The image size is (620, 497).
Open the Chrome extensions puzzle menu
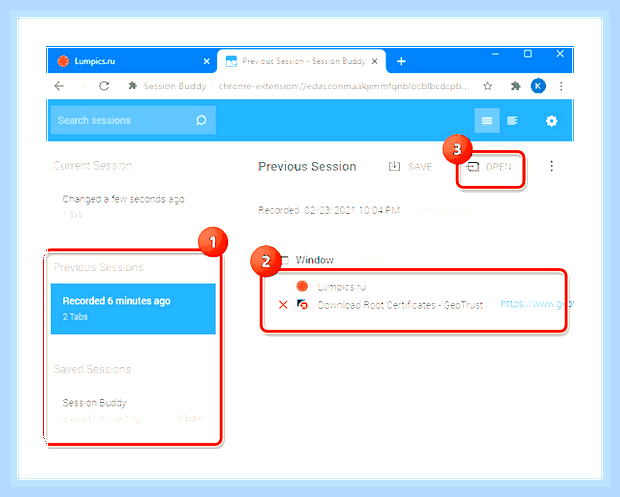[515, 86]
